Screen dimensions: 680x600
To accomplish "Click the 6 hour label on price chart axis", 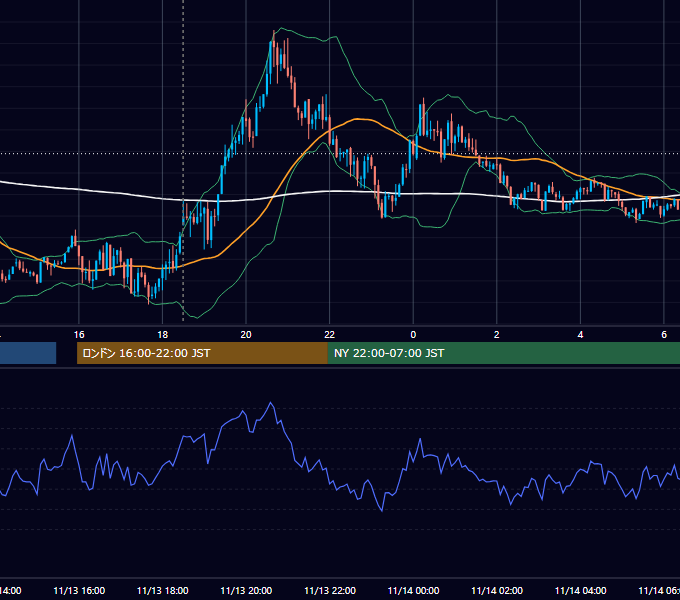I will click(x=664, y=335).
